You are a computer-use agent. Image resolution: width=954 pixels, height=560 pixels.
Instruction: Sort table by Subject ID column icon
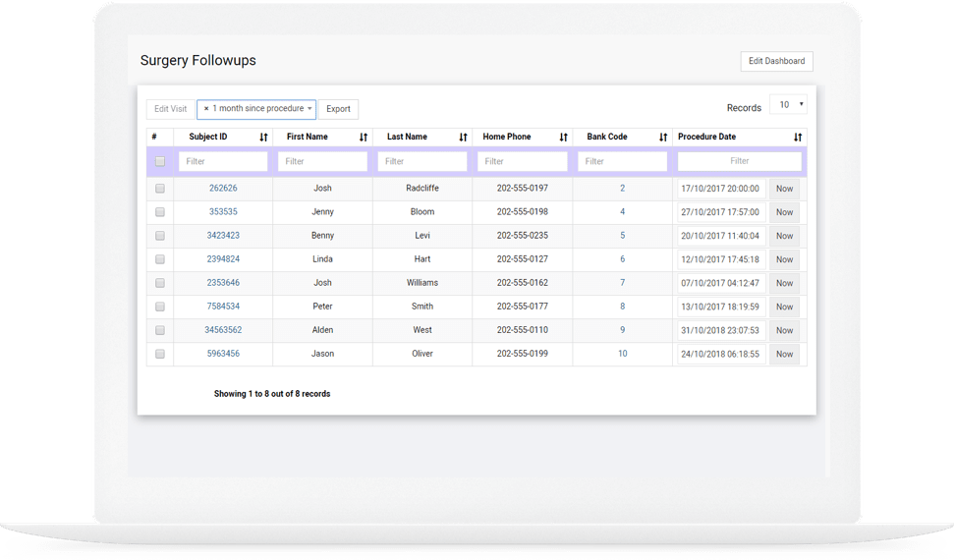[263, 137]
